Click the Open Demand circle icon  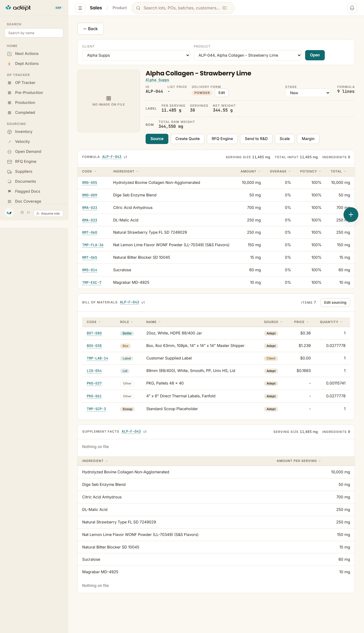(x=10, y=152)
